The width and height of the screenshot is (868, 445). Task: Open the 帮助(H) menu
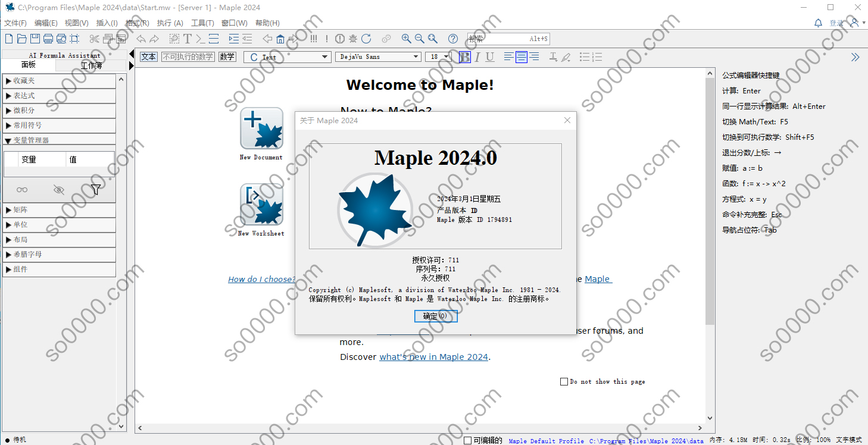267,23
